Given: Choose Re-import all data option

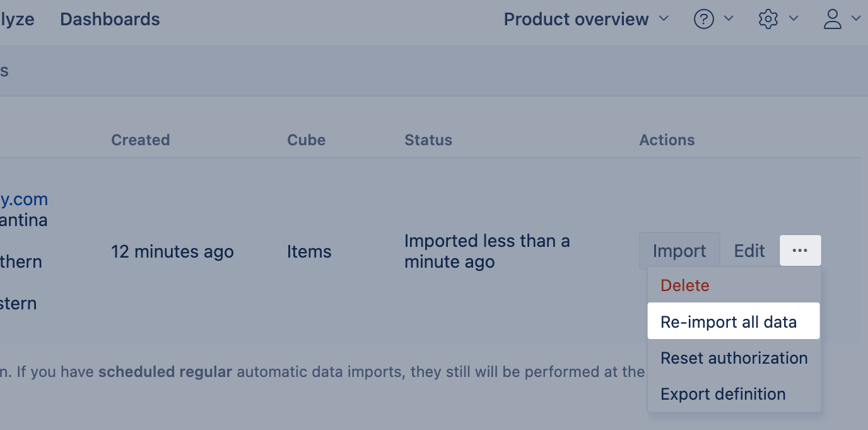Looking at the screenshot, I should pos(729,322).
